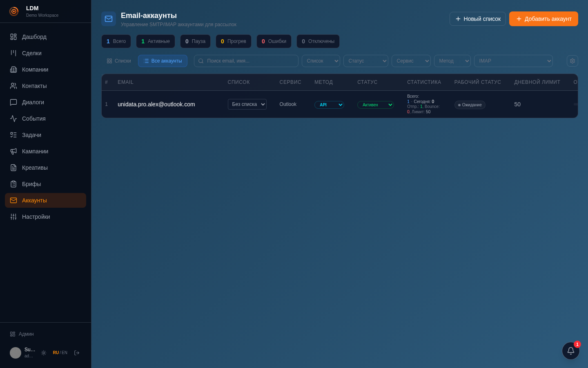Open Кампании from the sidebar
This screenshot has width=588, height=368.
[x=45, y=151]
